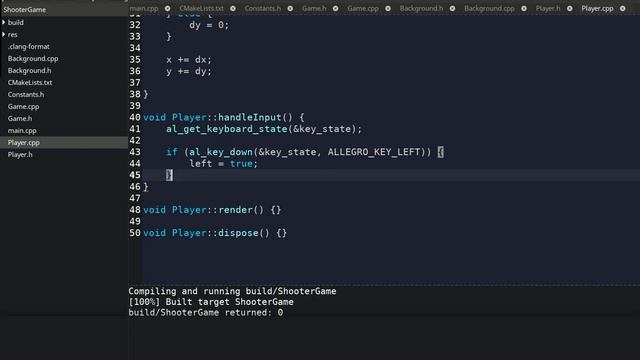Select the res folder in tree

pyautogui.click(x=12, y=35)
